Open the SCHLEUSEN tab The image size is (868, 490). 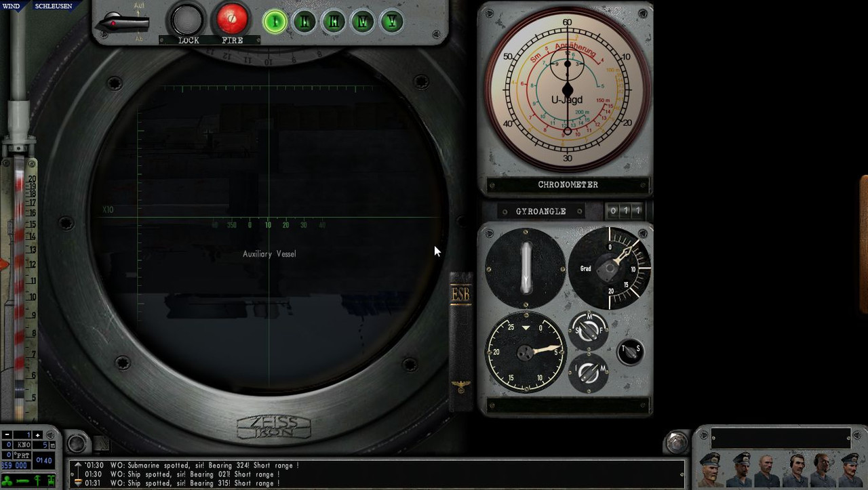click(x=53, y=5)
